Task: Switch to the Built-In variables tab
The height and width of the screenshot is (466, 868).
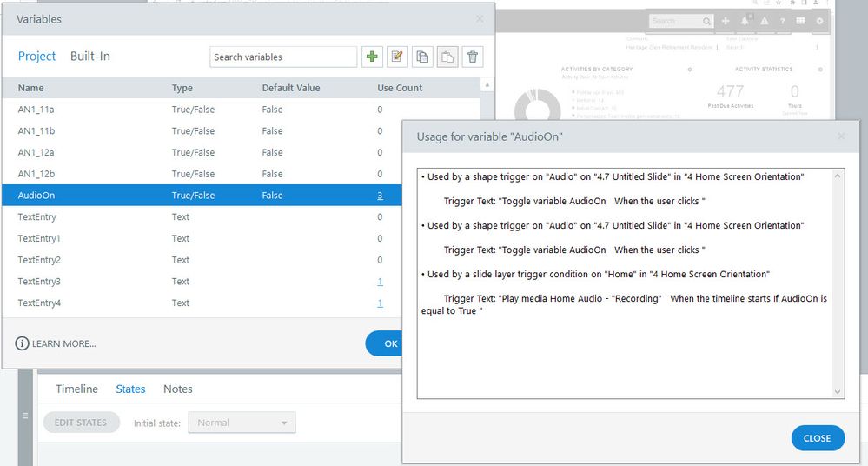Action: [90, 56]
